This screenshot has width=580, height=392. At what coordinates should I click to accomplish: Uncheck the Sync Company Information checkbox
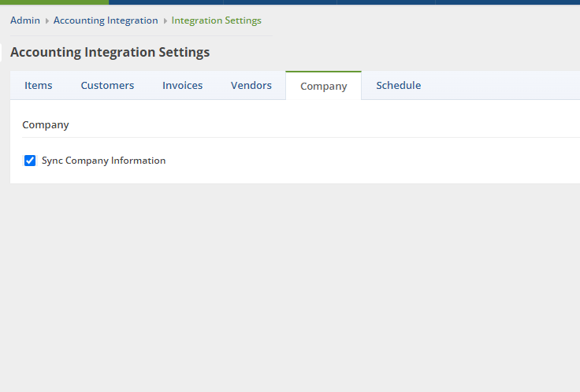click(x=31, y=161)
